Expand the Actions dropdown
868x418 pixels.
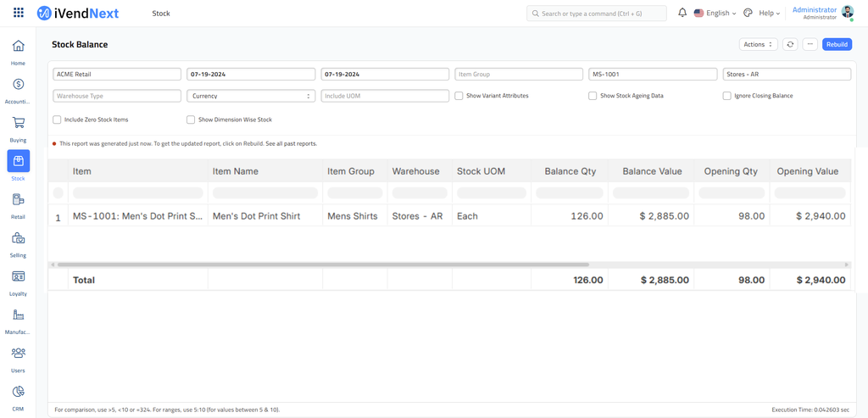pyautogui.click(x=758, y=44)
